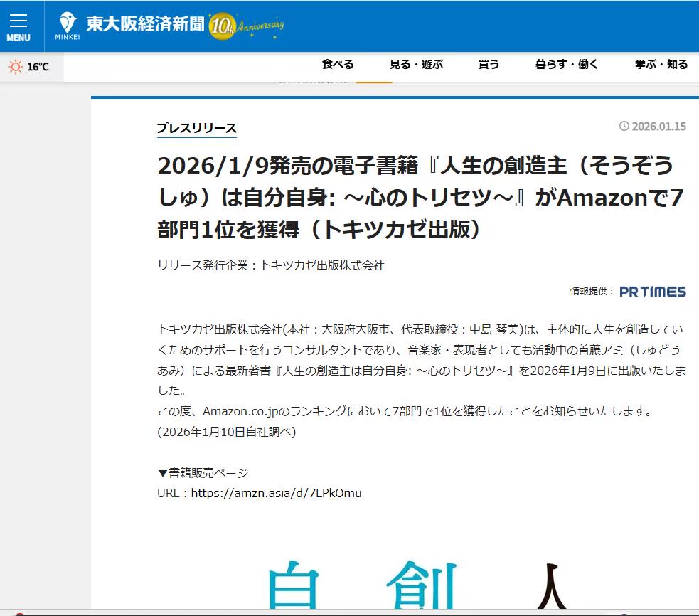Click the clock icon beside the date
The width and height of the screenshot is (699, 616).
[x=624, y=126]
